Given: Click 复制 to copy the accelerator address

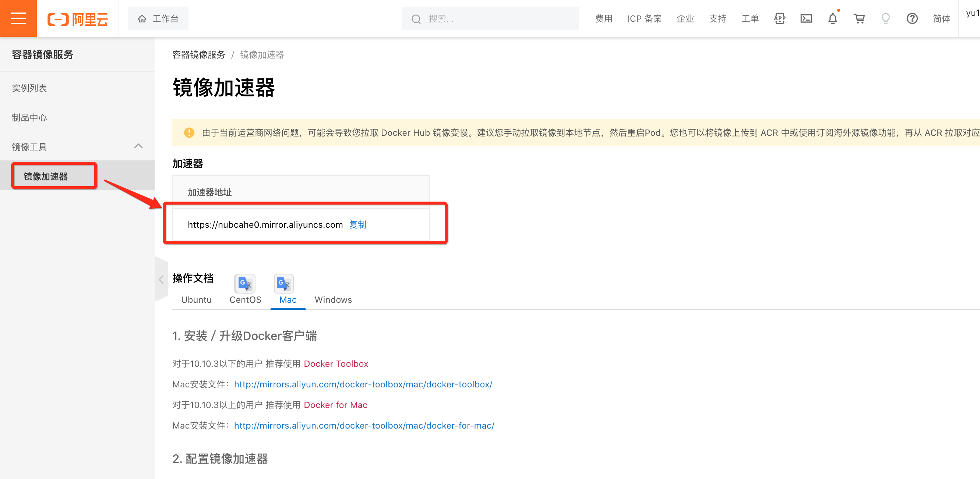Looking at the screenshot, I should [357, 225].
